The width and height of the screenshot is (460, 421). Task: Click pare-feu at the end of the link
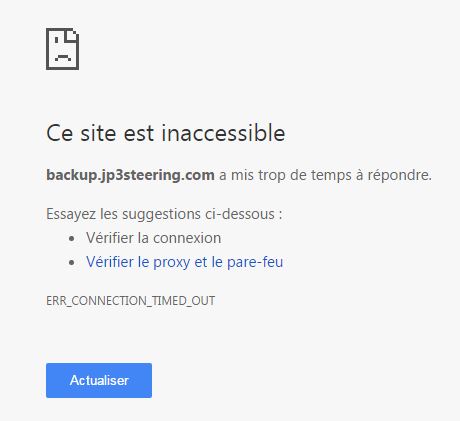[x=255, y=263]
